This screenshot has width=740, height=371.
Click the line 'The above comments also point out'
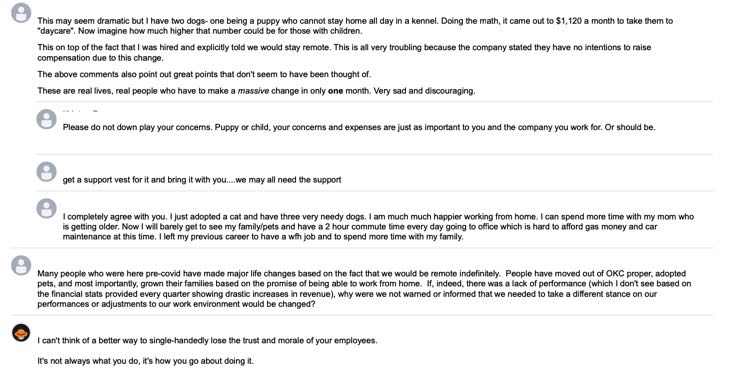204,74
